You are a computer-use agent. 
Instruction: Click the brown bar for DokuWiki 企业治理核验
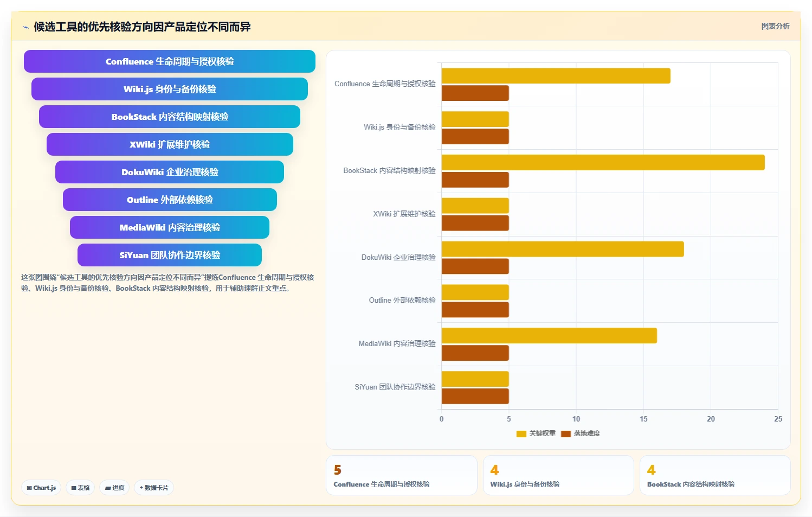475,266
